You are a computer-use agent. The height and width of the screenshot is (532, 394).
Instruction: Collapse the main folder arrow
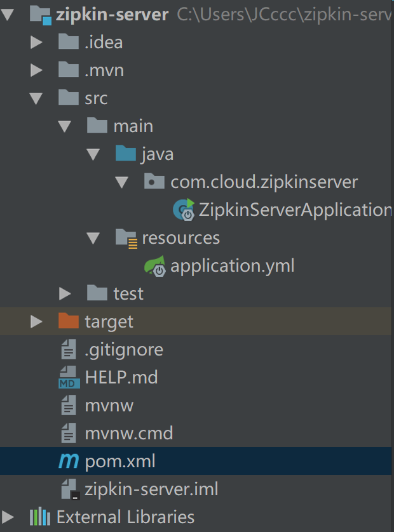pos(65,126)
